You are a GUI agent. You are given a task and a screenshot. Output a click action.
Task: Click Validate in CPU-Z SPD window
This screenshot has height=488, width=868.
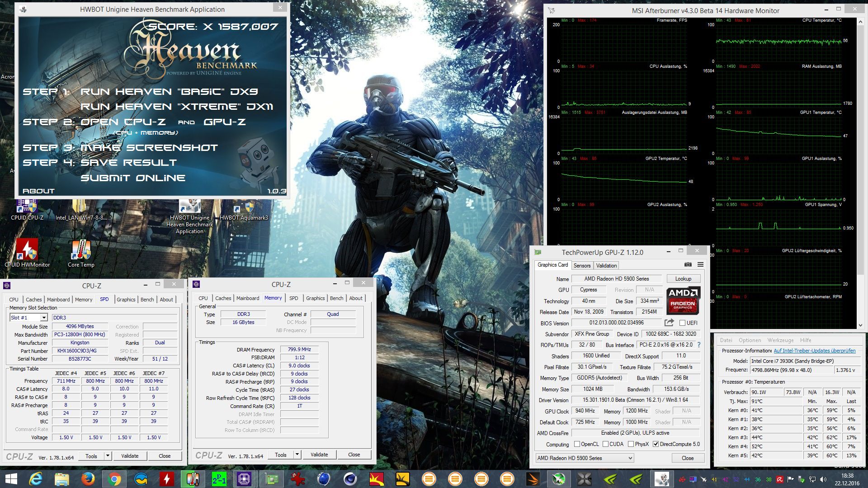tap(130, 456)
